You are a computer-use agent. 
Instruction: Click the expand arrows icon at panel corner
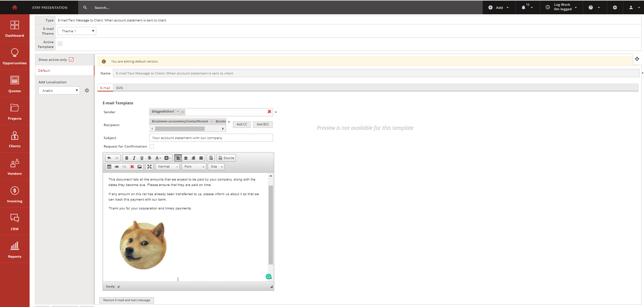637,59
